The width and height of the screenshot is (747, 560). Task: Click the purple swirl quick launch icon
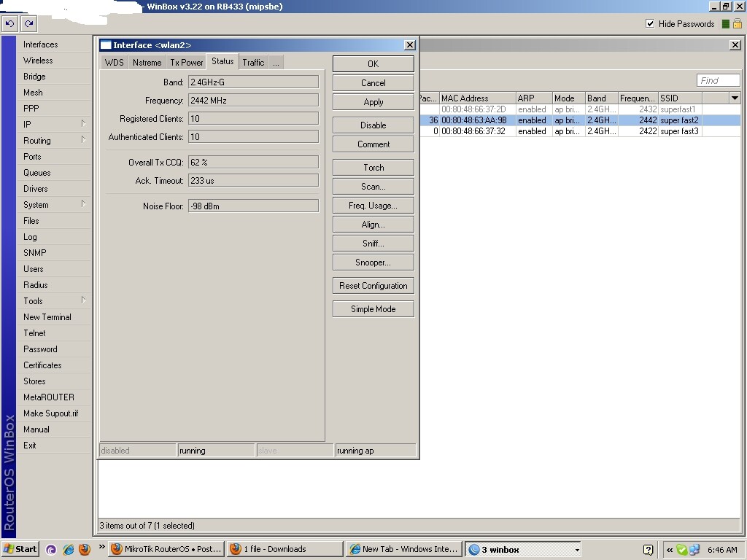[x=51, y=550]
